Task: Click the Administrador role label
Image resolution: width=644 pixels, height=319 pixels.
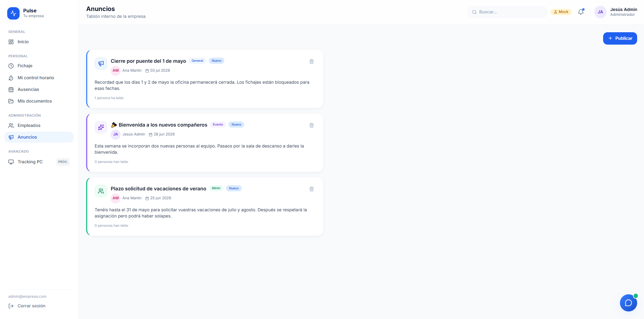Action: point(622,15)
